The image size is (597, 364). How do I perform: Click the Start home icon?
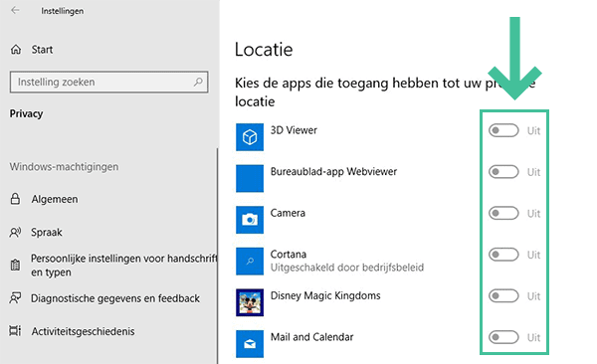(16, 50)
